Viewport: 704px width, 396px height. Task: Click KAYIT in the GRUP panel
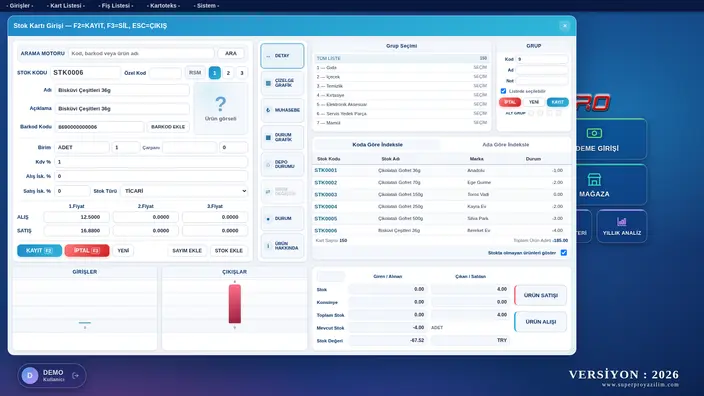[558, 102]
